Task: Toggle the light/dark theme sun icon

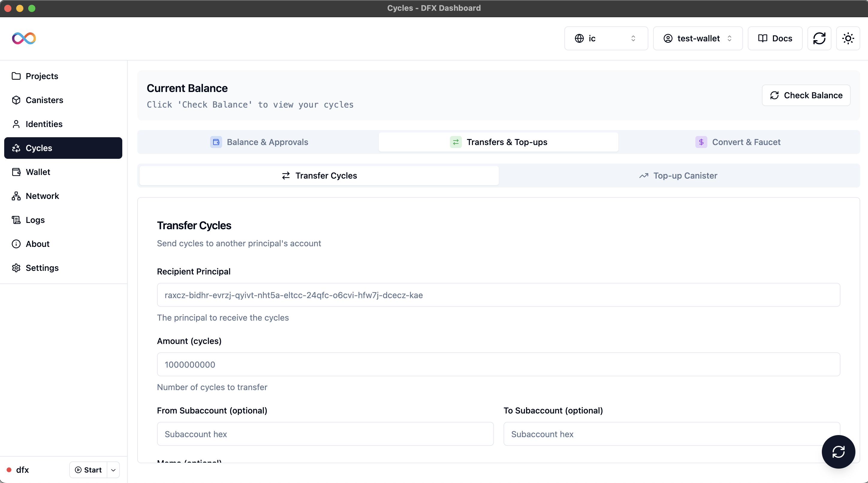Action: point(848,38)
